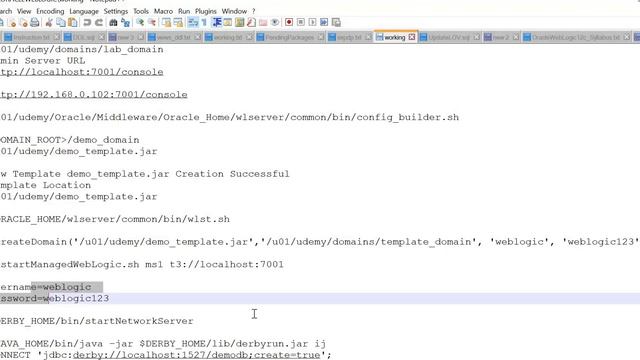
Task: Open the View menu
Action: (x=24, y=11)
